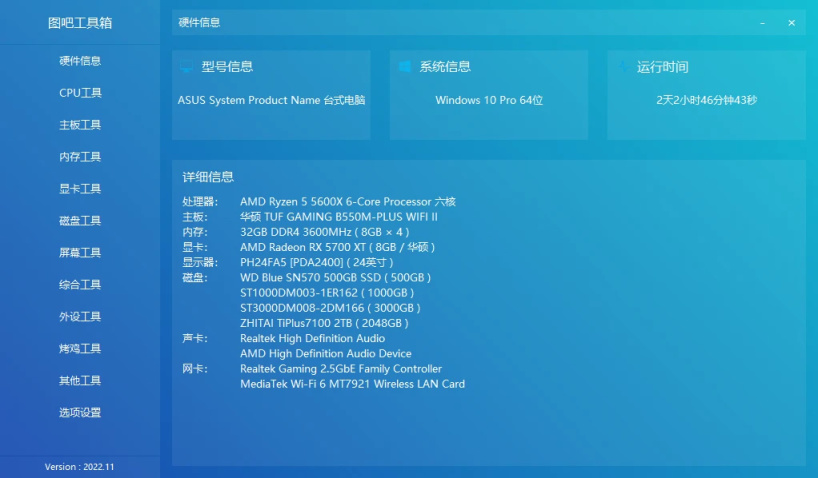Open 选项设置 settings page
The image size is (818, 478).
click(80, 412)
